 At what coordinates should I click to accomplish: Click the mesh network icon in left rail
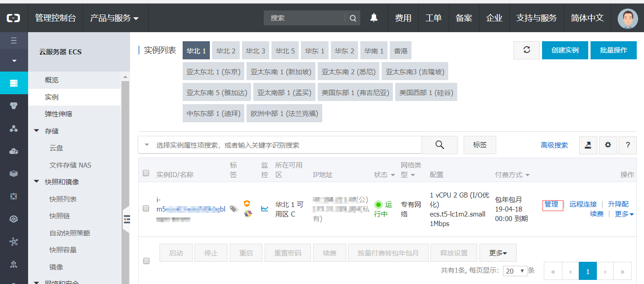tap(14, 241)
